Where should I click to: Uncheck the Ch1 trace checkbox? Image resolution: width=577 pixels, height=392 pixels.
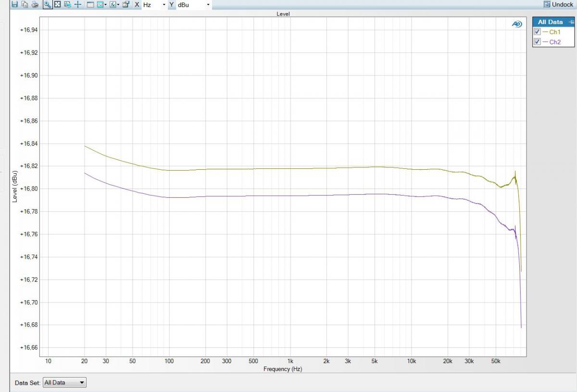pos(538,32)
